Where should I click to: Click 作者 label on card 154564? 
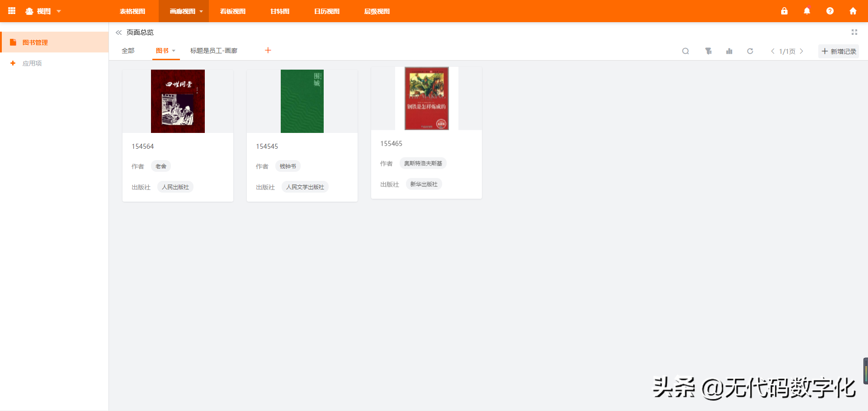point(138,166)
